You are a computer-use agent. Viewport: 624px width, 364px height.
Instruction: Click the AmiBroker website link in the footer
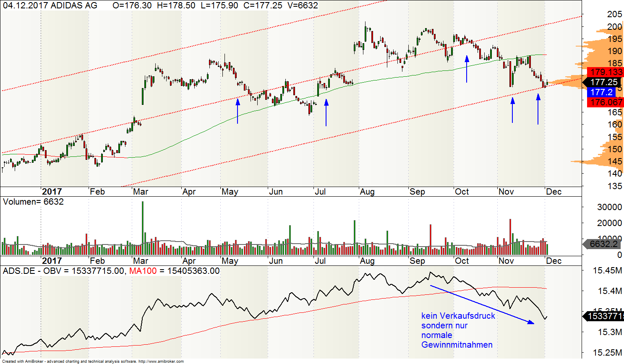pyautogui.click(x=161, y=361)
